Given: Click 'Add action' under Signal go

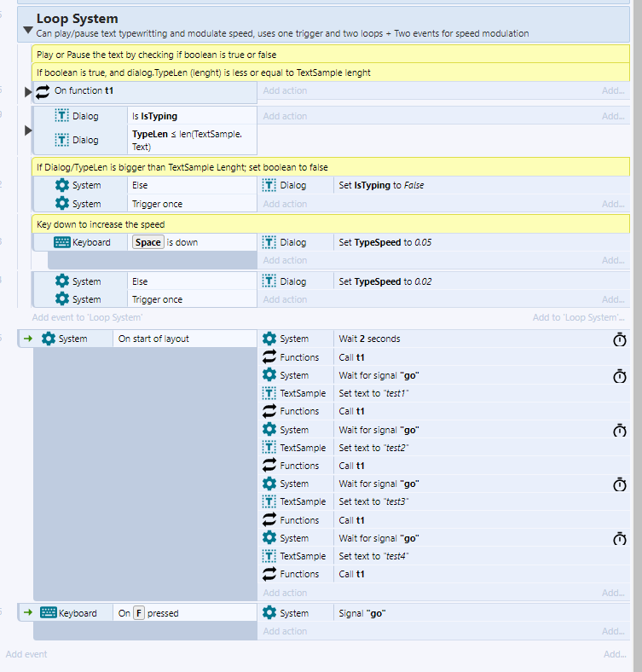Looking at the screenshot, I should click(285, 631).
